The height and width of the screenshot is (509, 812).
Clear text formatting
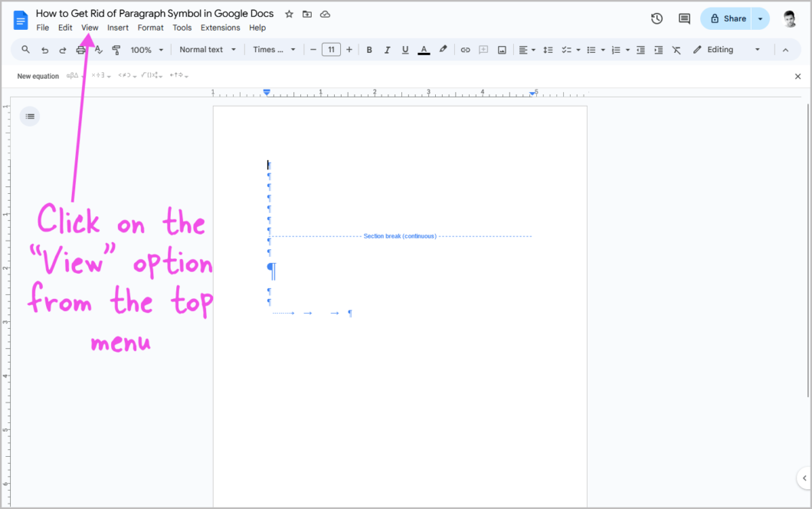coord(676,50)
